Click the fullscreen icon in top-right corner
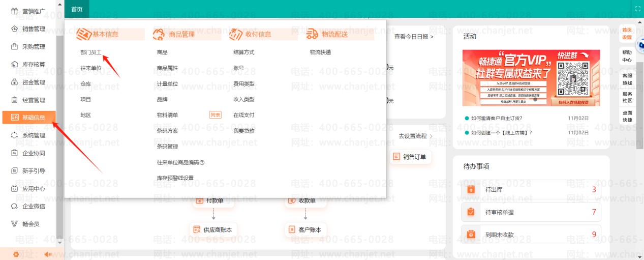 point(637,9)
